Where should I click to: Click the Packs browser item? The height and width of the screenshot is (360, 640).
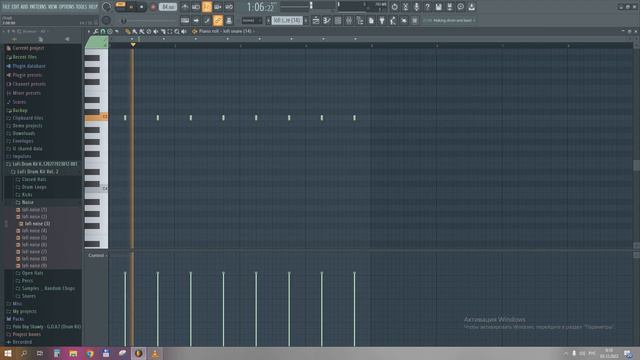18,319
